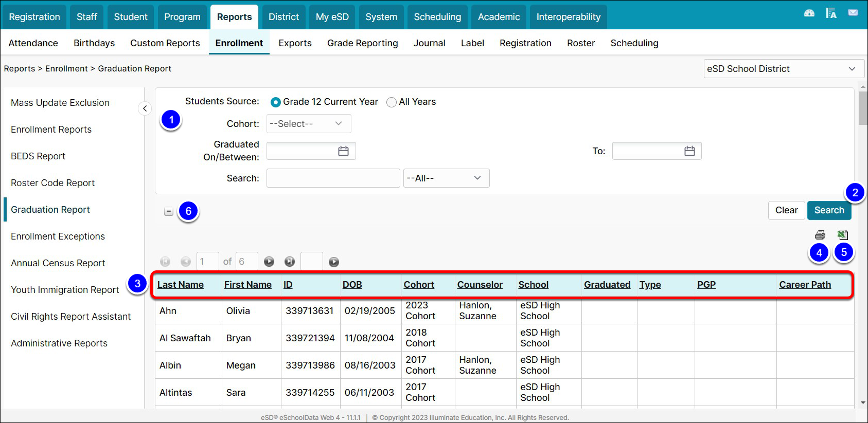Sort by Last Name column
The width and height of the screenshot is (868, 423).
181,285
